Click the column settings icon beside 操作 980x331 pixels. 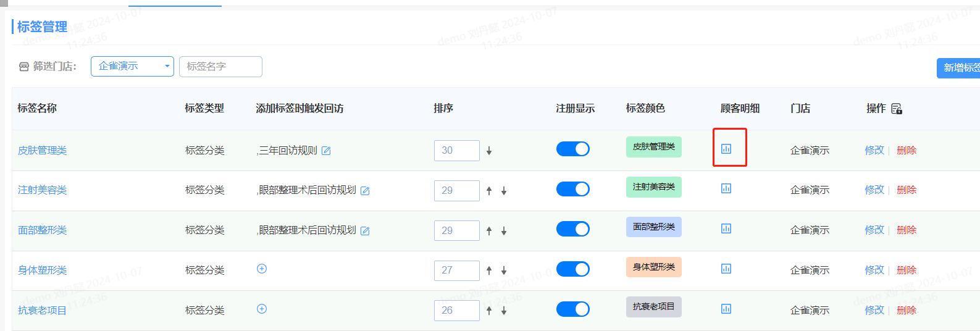pos(897,109)
